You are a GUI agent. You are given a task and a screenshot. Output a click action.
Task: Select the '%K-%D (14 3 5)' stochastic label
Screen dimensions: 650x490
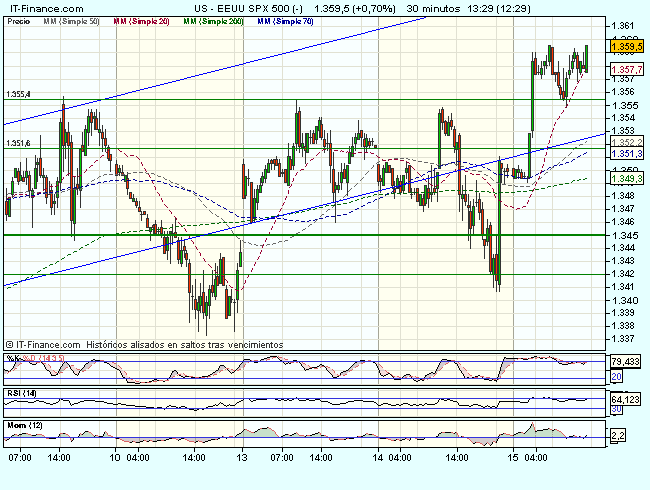(x=36, y=358)
